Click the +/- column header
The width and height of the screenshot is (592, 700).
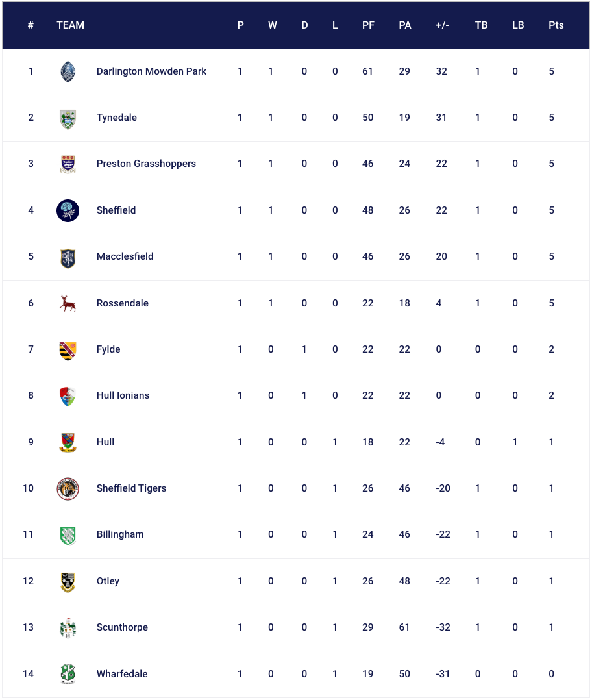(x=442, y=25)
